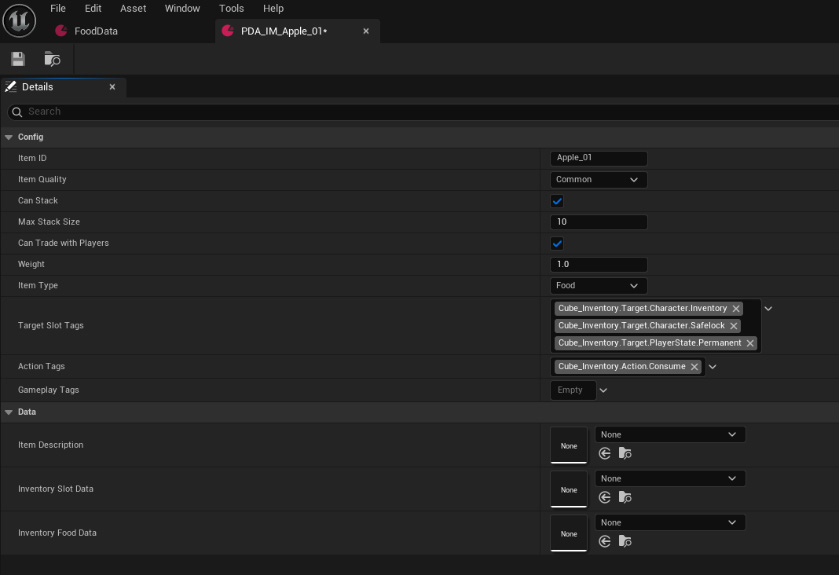
Task: Open the Asset menu
Action: (133, 9)
